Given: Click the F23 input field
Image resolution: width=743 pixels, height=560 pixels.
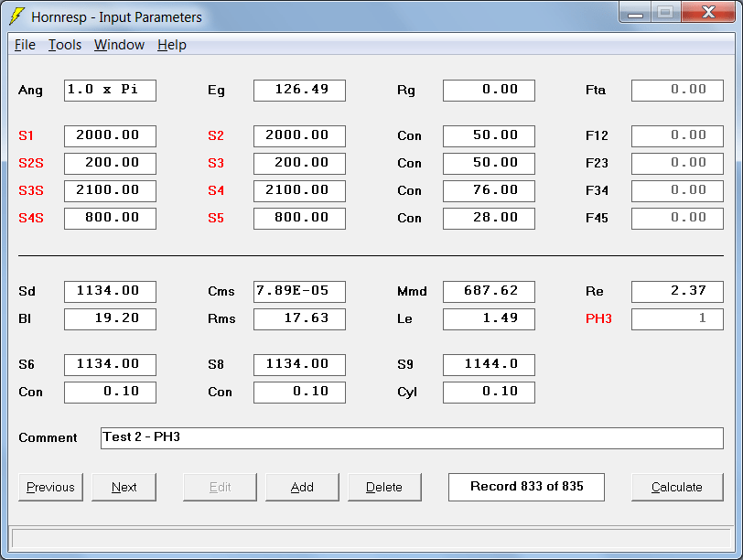Looking at the screenshot, I should pyautogui.click(x=678, y=164).
